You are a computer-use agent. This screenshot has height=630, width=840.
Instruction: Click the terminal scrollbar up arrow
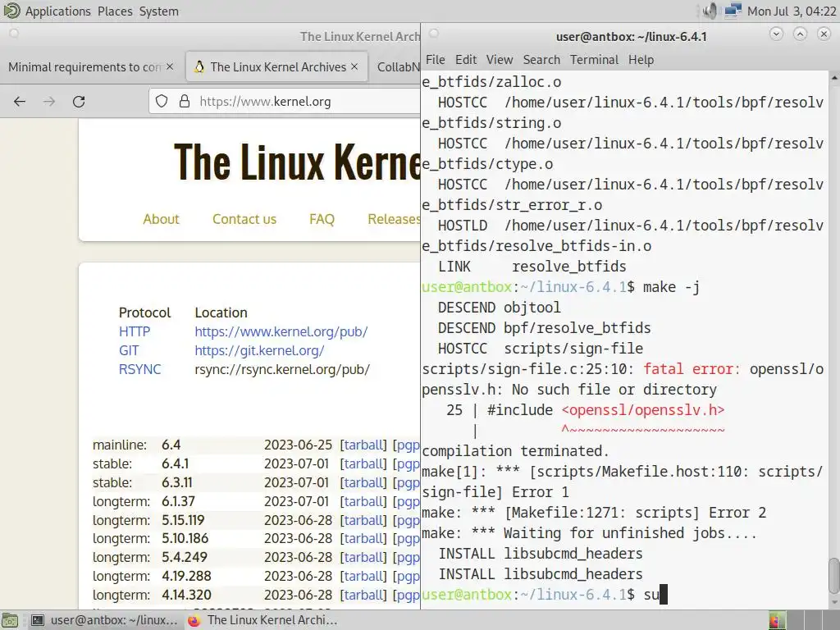(x=834, y=78)
